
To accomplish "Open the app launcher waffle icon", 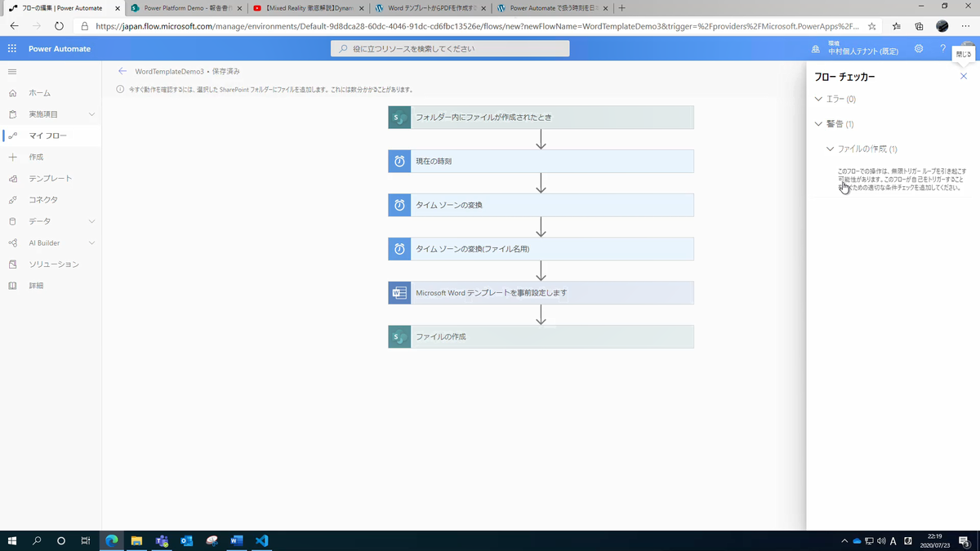I will [x=12, y=49].
